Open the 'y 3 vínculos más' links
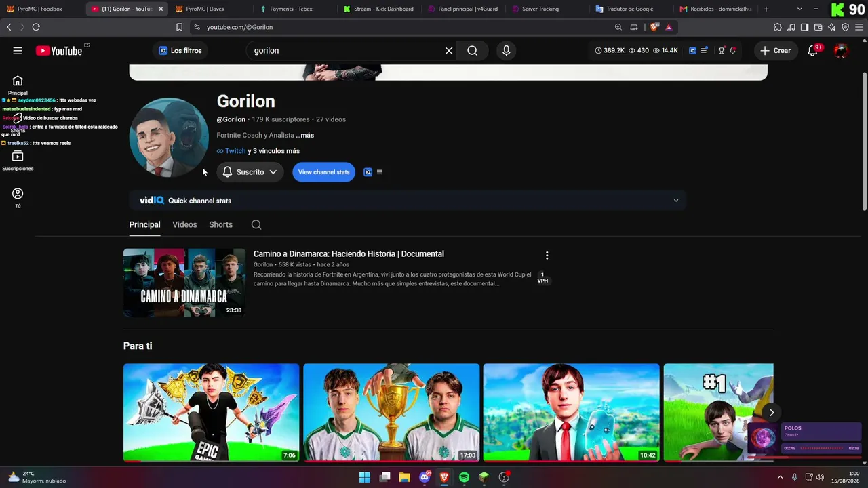Screen dimensions: 868x488 coord(274,151)
